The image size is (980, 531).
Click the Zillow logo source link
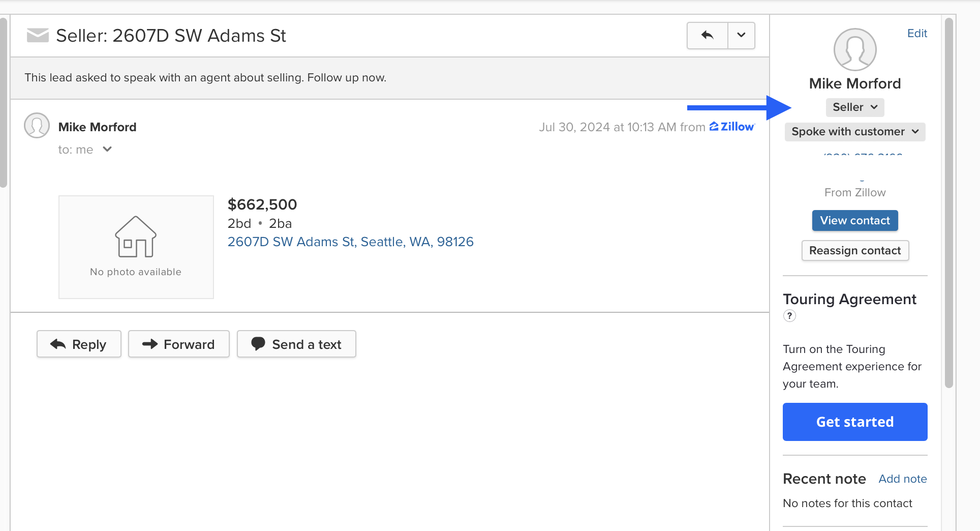731,127
